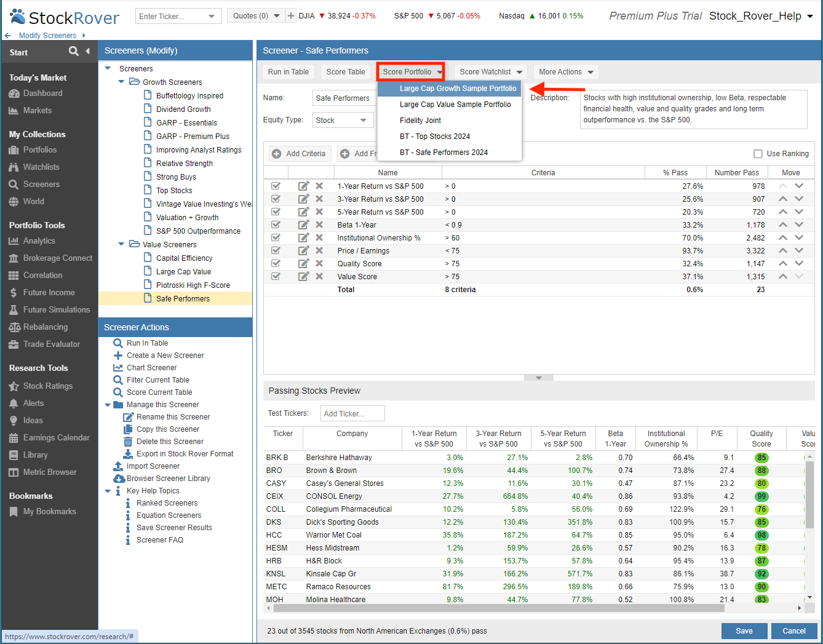
Task: Collapse the Growth Screeners folder
Action: pos(121,82)
